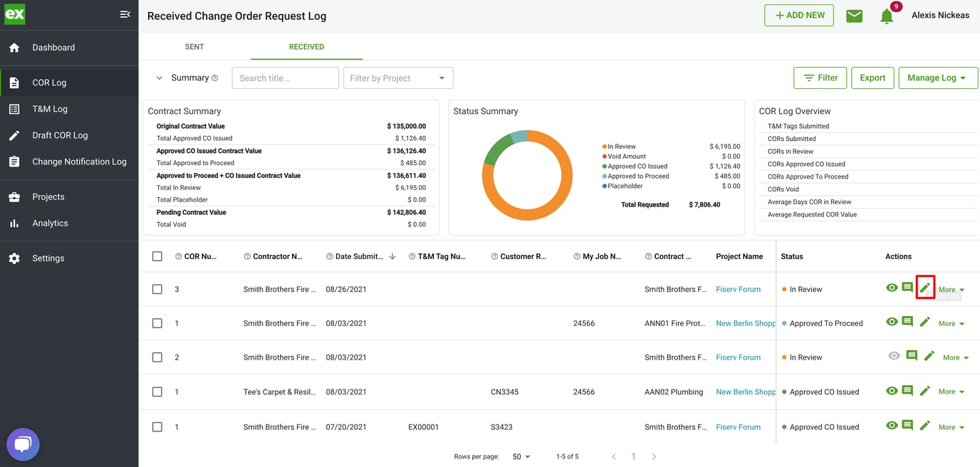Expand the Manage Log dropdown
This screenshot has width=980, height=467.
(938, 78)
